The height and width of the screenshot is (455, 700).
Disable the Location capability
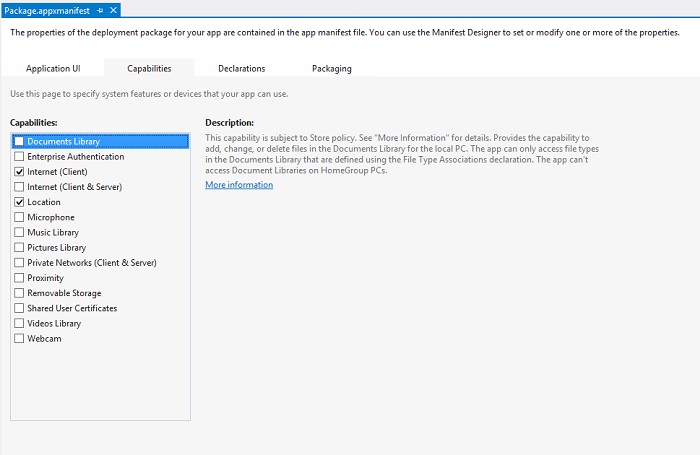(x=19, y=202)
